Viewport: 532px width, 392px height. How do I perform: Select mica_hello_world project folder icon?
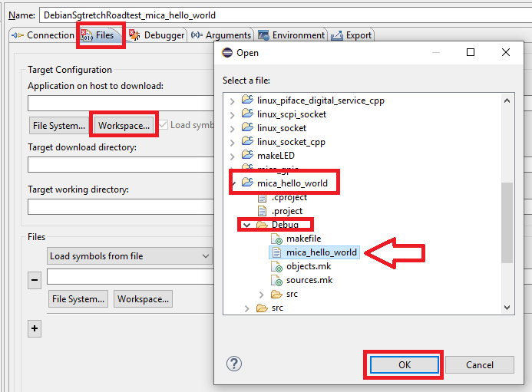[x=247, y=183]
